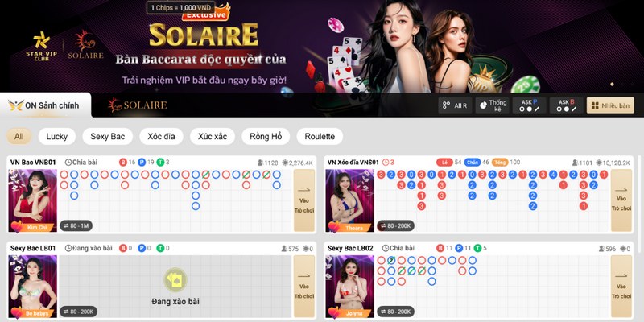Filter by Sexy Bac category
This screenshot has height=322, width=644.
pos(108,136)
